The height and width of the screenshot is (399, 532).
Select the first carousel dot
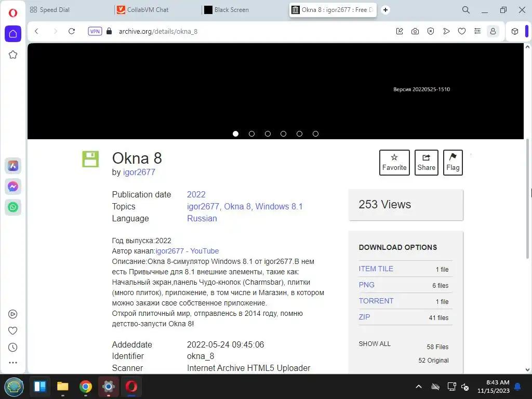coord(235,134)
